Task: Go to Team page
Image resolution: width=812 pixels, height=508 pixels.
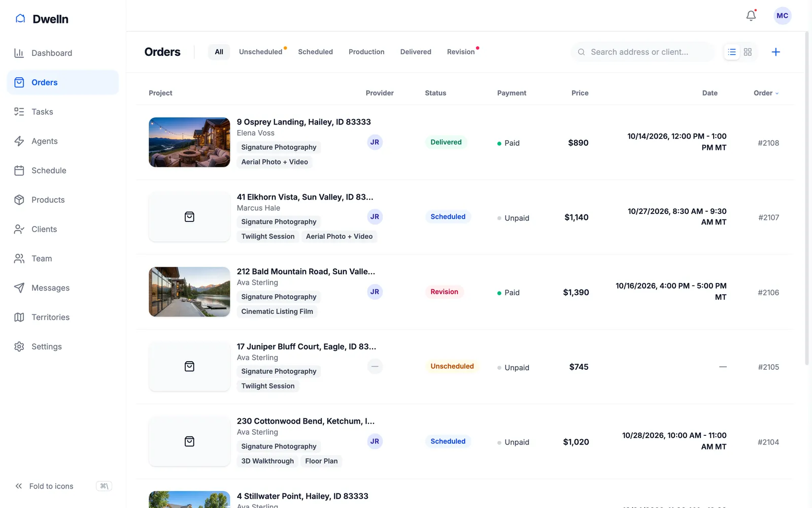Action: [62, 259]
